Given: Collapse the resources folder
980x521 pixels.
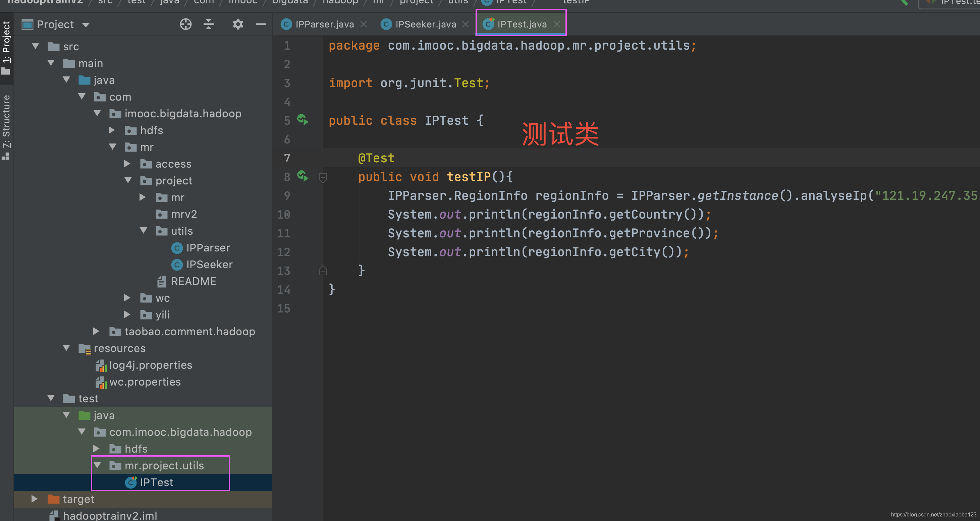Looking at the screenshot, I should click(x=67, y=347).
